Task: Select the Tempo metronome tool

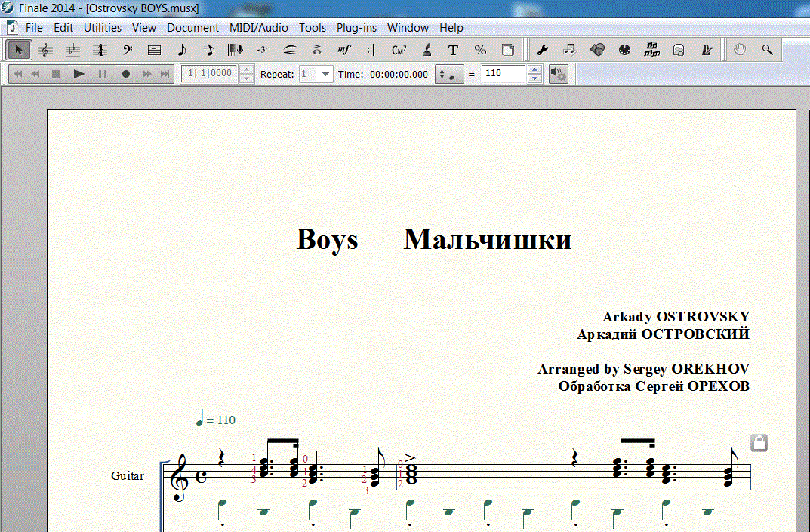Action: [706, 50]
